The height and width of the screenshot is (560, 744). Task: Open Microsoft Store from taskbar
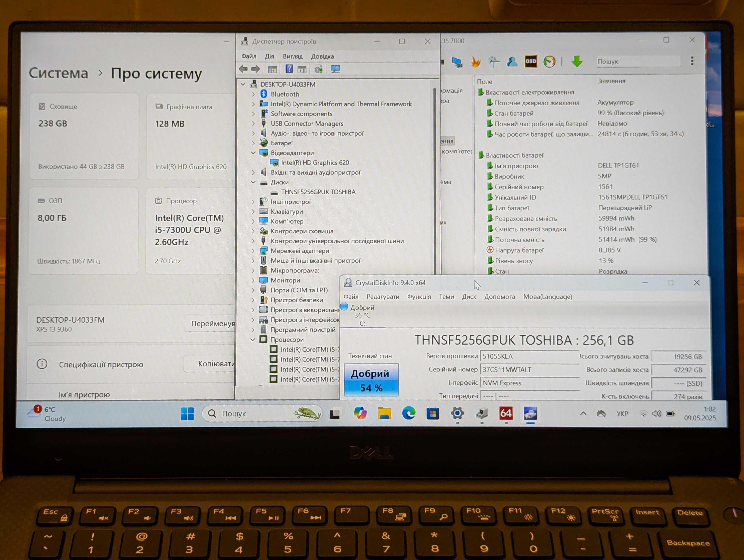click(433, 413)
